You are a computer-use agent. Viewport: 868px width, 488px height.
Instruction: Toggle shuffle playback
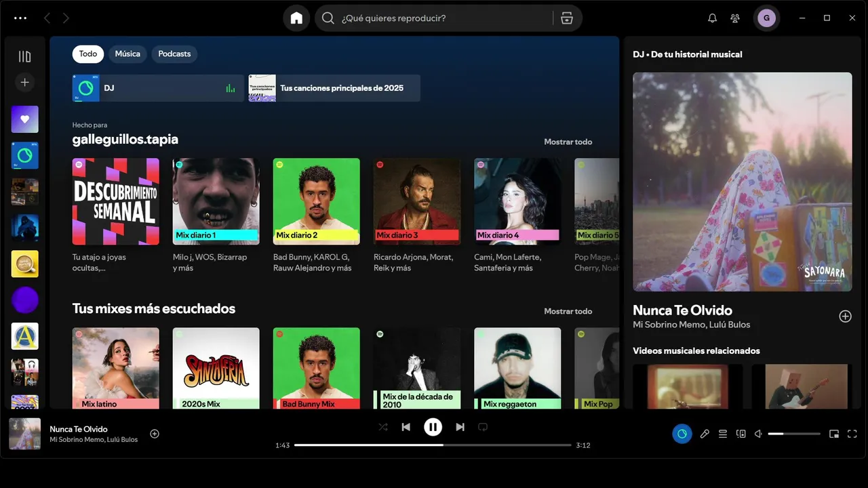(x=383, y=427)
